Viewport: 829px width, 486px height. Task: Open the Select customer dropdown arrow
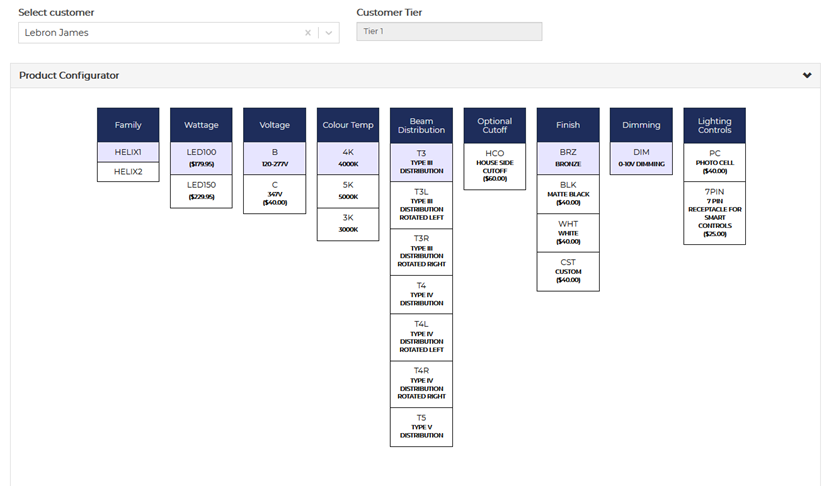click(x=328, y=33)
